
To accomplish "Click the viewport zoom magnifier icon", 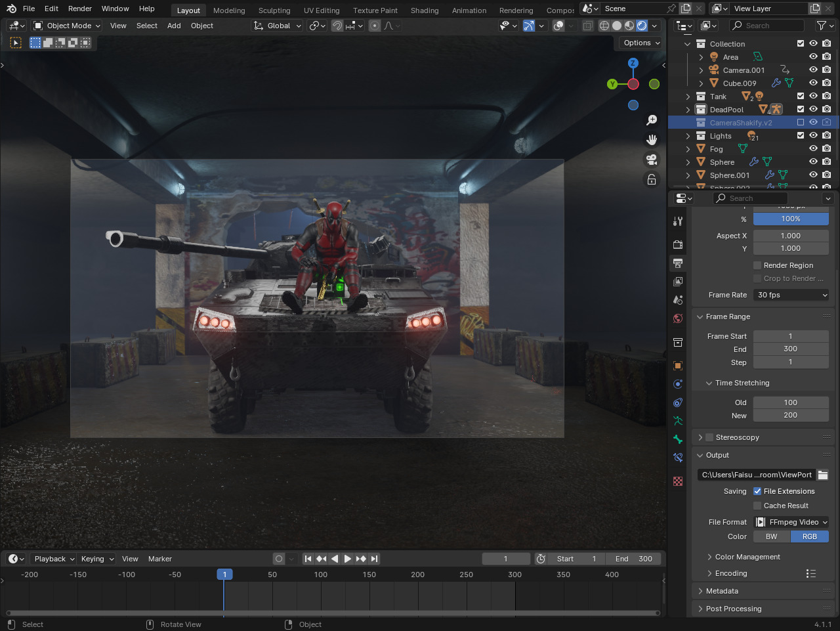I will pyautogui.click(x=652, y=120).
